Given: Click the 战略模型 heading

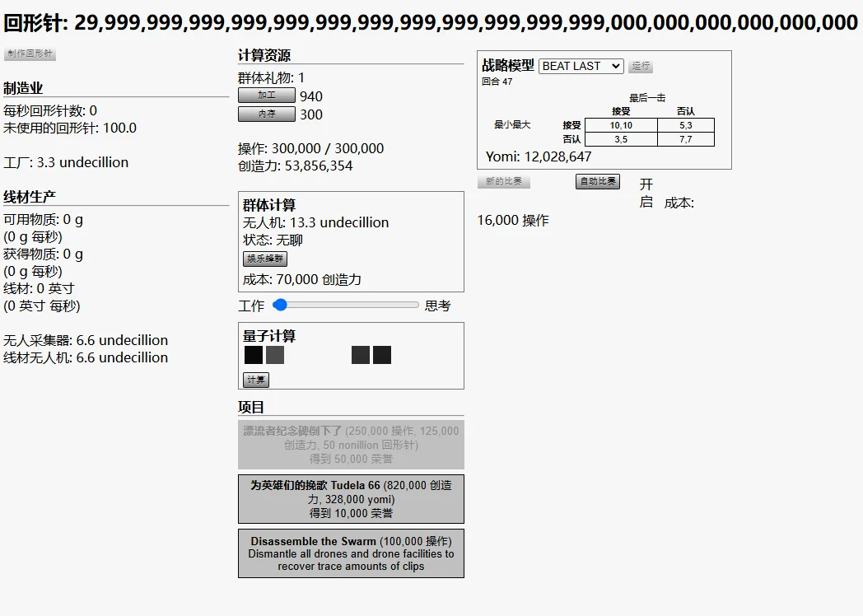Looking at the screenshot, I should pyautogui.click(x=508, y=66).
